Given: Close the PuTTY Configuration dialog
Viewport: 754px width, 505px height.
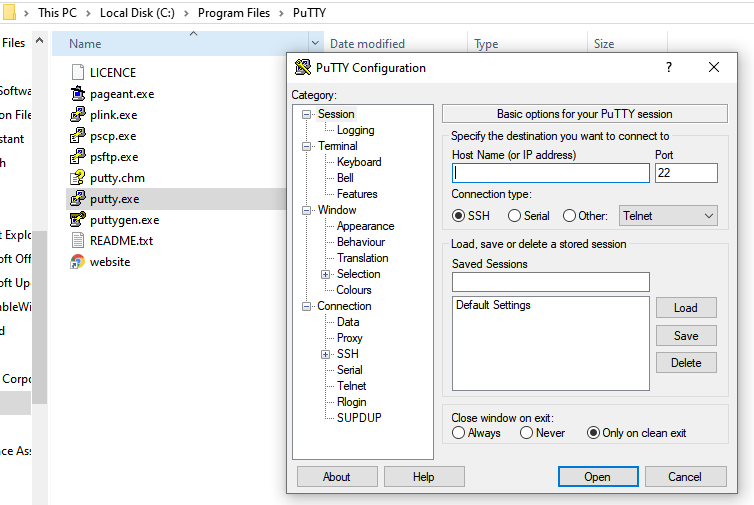Looking at the screenshot, I should [x=714, y=67].
